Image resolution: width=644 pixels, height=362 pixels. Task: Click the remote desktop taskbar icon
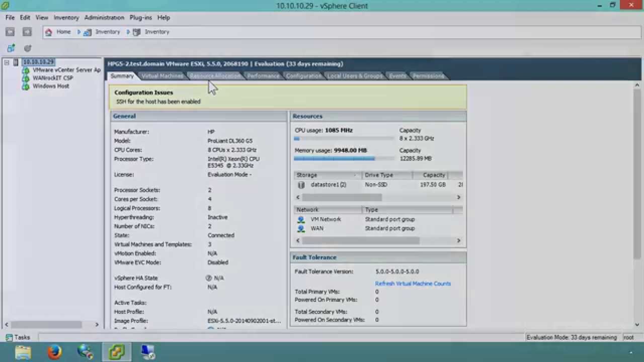point(148,352)
